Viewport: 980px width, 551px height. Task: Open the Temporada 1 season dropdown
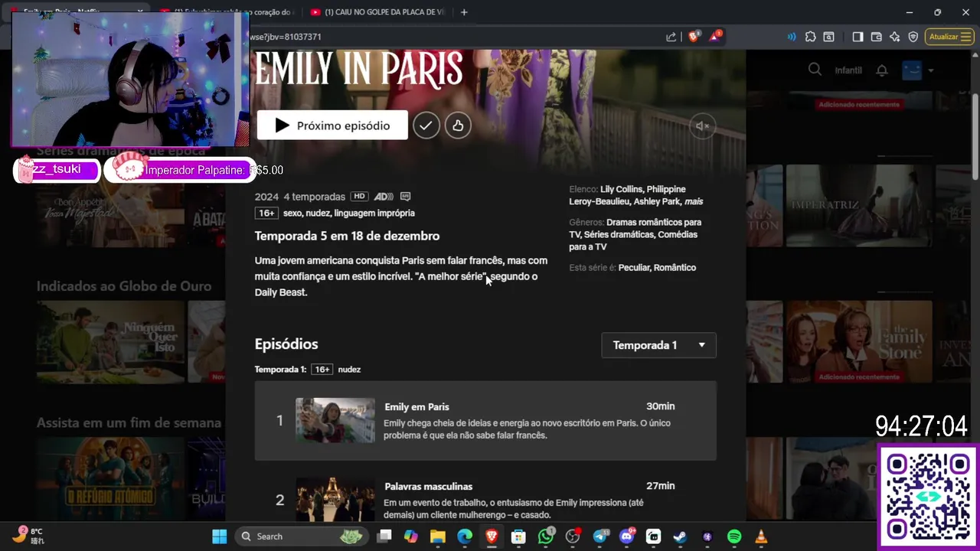pyautogui.click(x=658, y=345)
